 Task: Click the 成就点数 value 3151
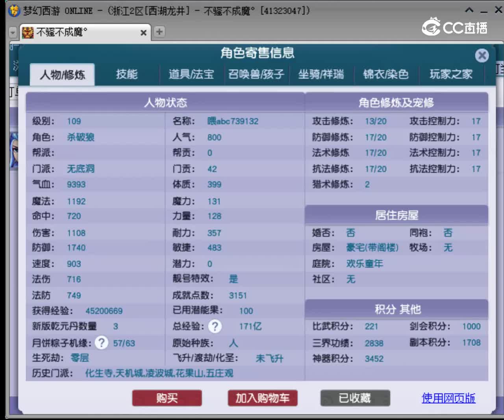[238, 295]
